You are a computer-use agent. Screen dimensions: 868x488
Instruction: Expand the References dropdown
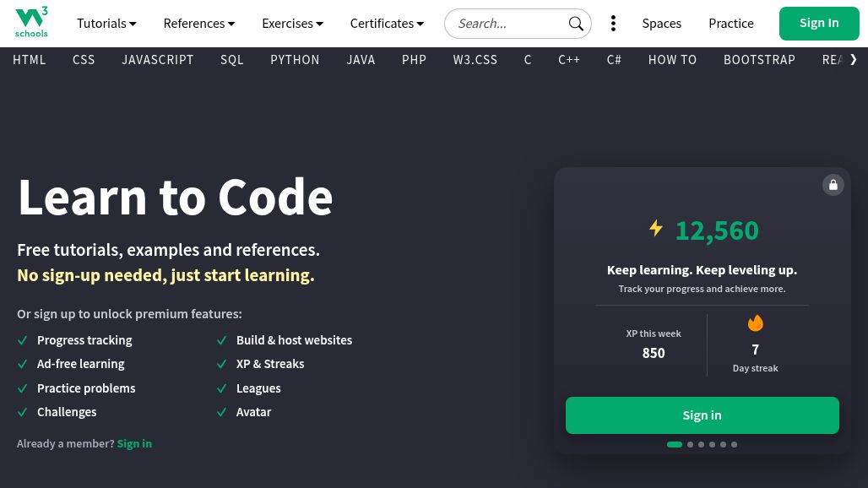click(199, 24)
